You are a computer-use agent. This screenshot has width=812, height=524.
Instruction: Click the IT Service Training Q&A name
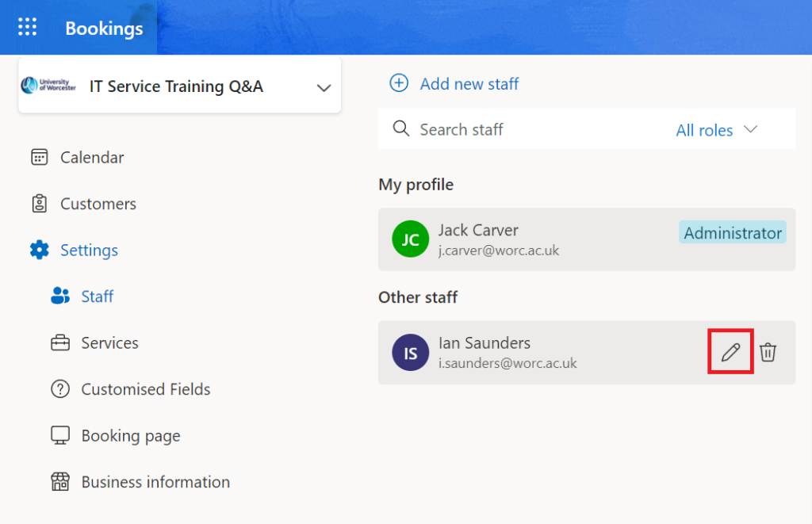(x=176, y=86)
